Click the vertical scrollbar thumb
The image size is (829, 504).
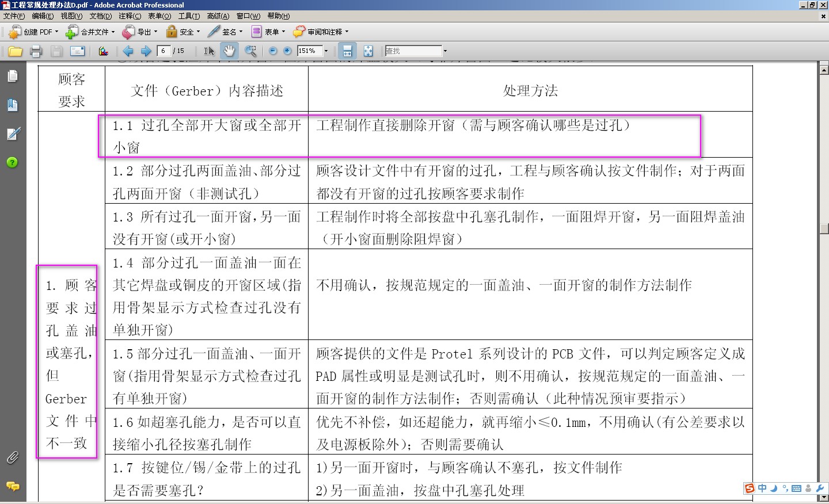824,228
